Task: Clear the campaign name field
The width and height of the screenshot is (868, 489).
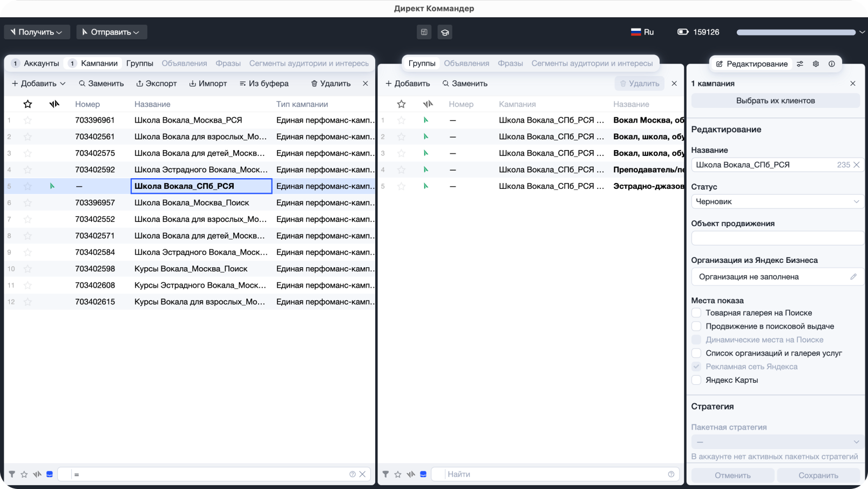Action: tap(856, 165)
